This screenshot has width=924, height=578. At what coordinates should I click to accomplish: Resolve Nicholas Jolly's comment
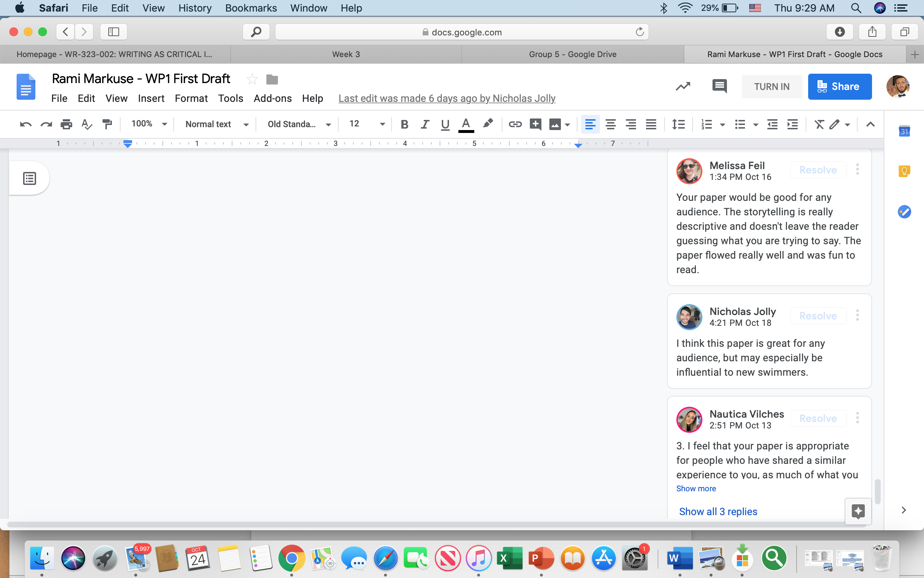click(x=818, y=316)
